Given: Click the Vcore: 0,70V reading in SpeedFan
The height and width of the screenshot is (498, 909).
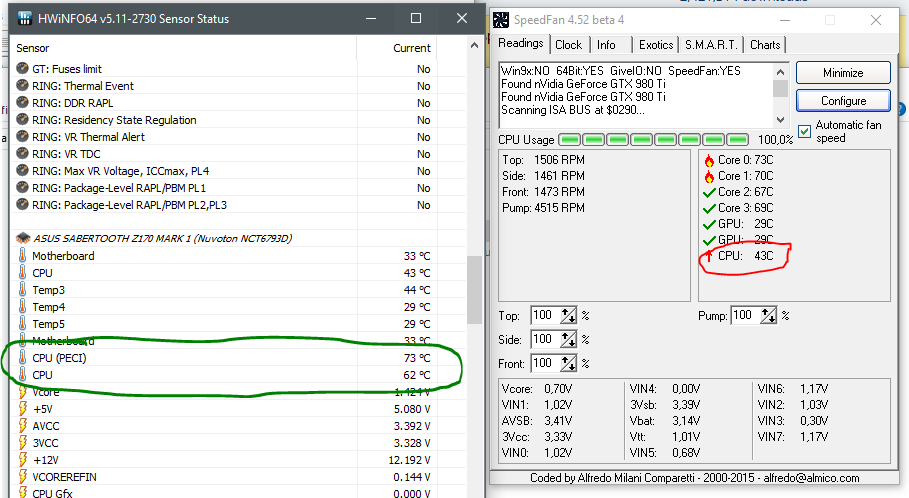Looking at the screenshot, I should [x=537, y=388].
